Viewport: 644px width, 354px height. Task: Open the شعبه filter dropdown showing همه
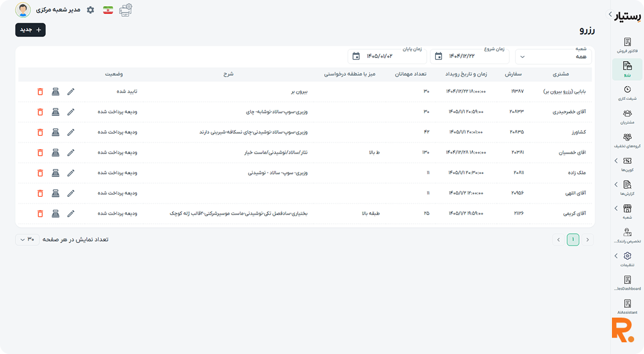pyautogui.click(x=553, y=56)
